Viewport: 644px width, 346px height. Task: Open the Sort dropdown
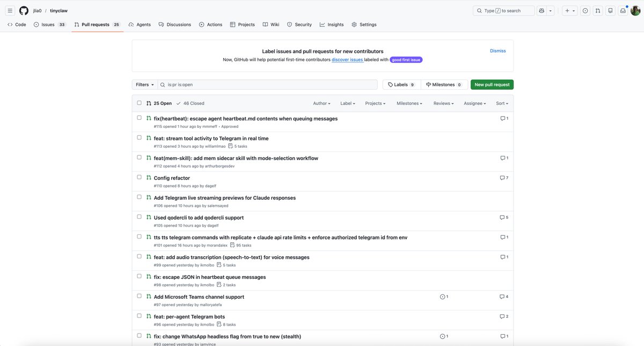pos(502,103)
